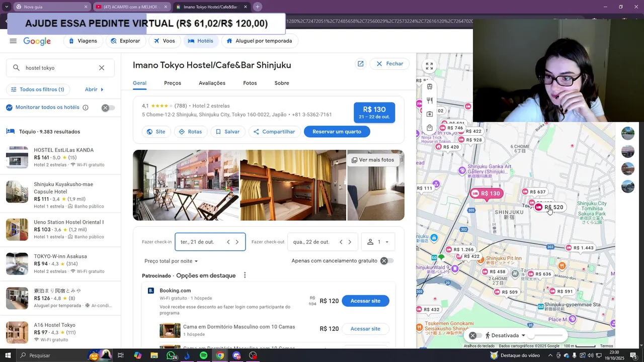644x362 pixels.
Task: Open the guests count dropdown
Action: click(x=378, y=242)
